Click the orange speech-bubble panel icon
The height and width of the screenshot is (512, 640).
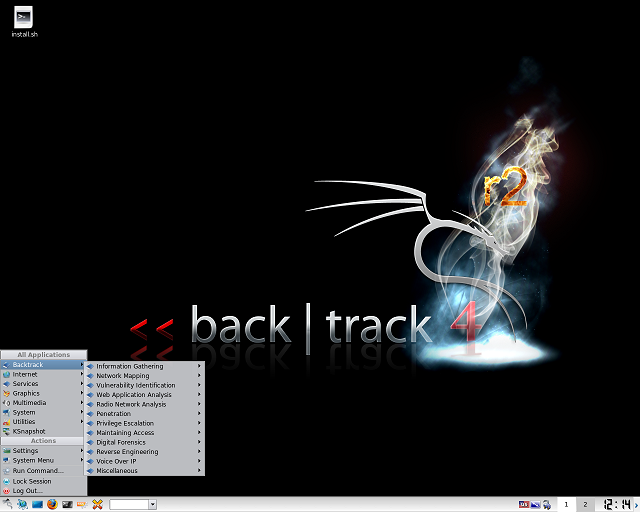82,505
